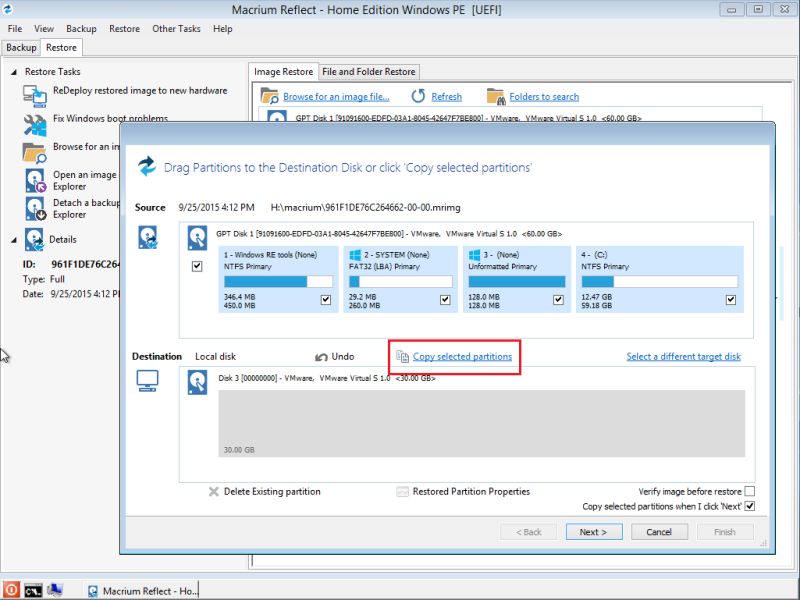Click Copy selected partitions link
The height and width of the screenshot is (600, 800).
(462, 357)
